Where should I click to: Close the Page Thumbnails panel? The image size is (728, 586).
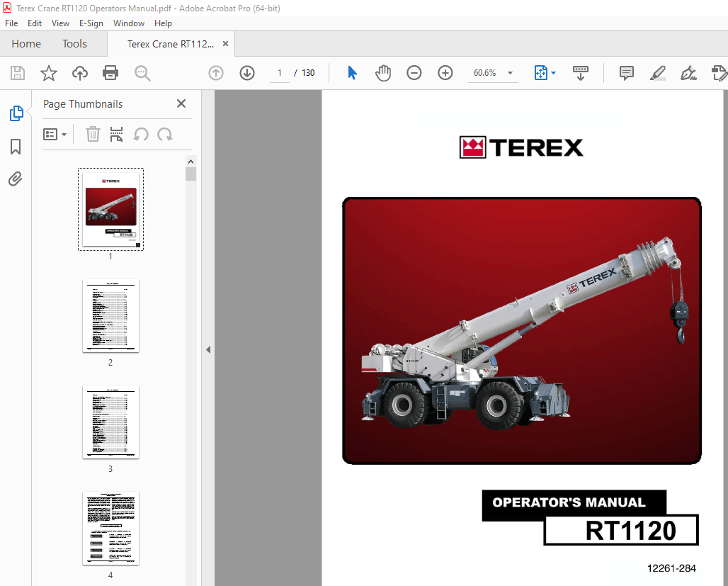pos(181,103)
